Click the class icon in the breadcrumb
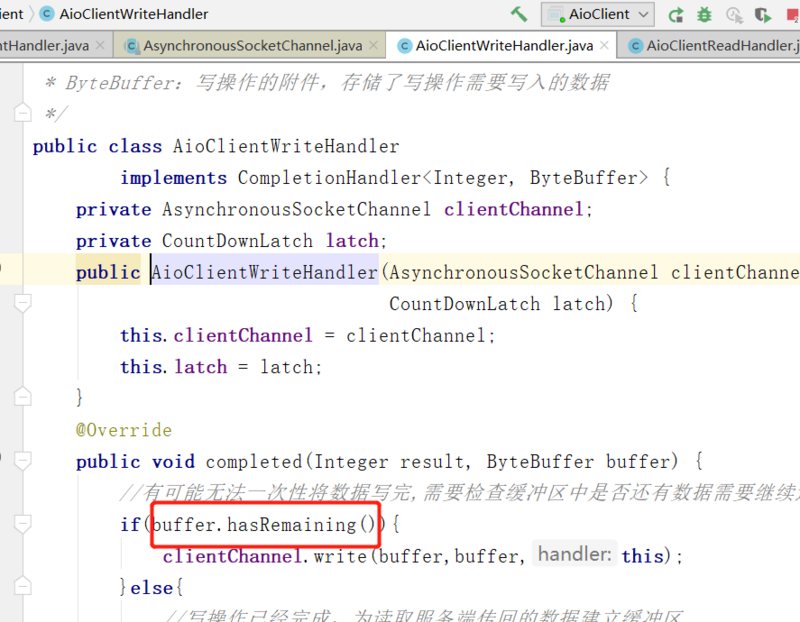 (46, 14)
